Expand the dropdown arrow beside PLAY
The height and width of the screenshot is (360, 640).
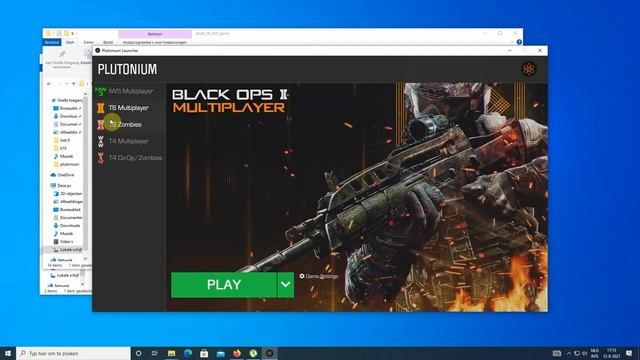[286, 284]
